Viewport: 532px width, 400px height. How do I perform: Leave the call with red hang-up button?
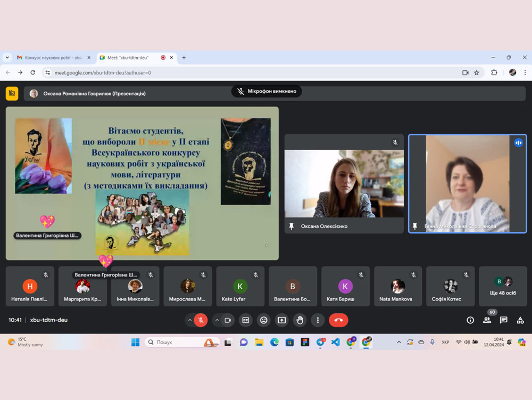339,320
